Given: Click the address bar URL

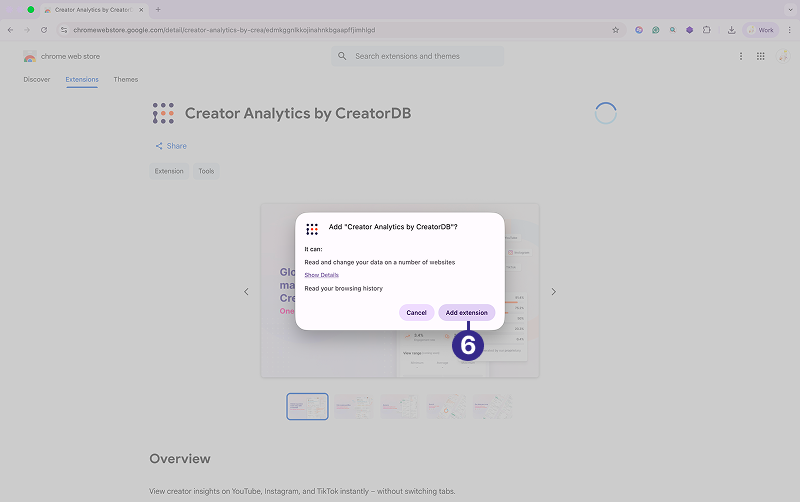Looking at the screenshot, I should tap(224, 30).
